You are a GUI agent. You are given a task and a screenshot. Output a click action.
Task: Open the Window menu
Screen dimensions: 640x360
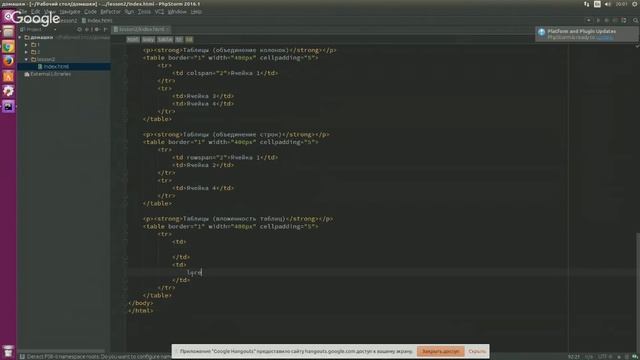pyautogui.click(x=177, y=12)
